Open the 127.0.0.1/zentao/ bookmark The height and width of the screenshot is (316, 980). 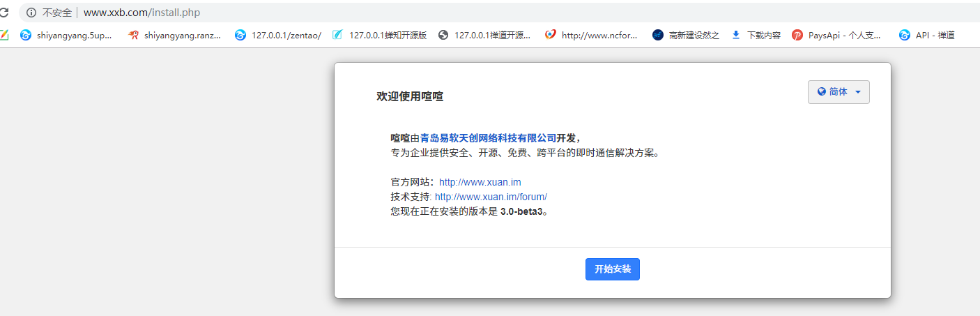278,35
